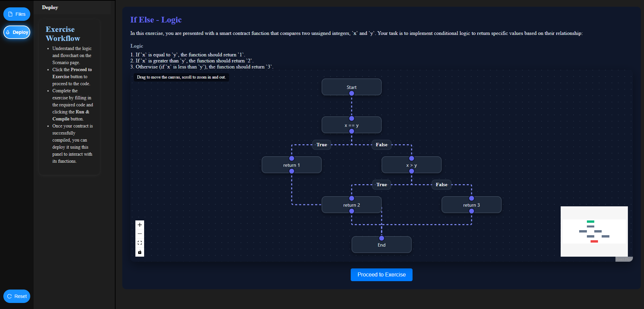This screenshot has height=309, width=644.
Task: Zoom in on the flowchart canvas
Action: [x=140, y=225]
